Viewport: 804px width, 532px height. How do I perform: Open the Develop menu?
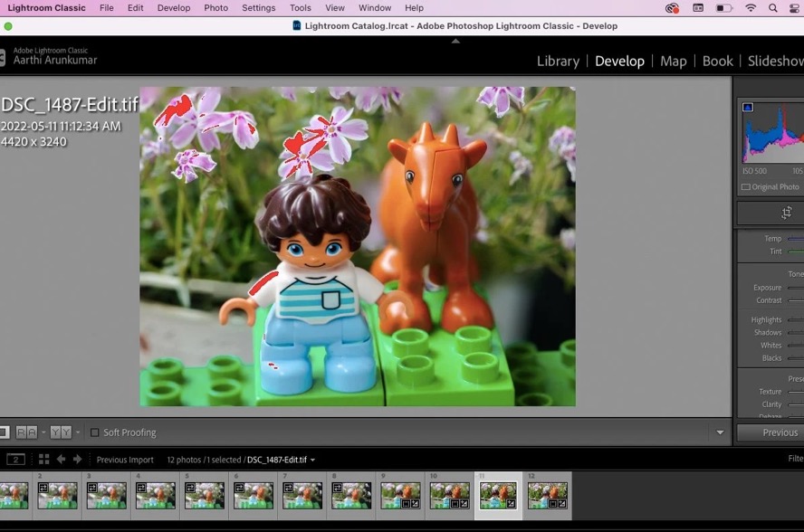(x=174, y=7)
